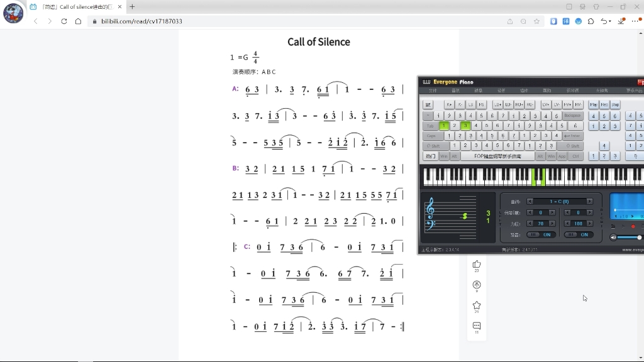
Task: Click the skin T-shirt icon in the title bar
Action: pyautogui.click(x=596, y=6)
